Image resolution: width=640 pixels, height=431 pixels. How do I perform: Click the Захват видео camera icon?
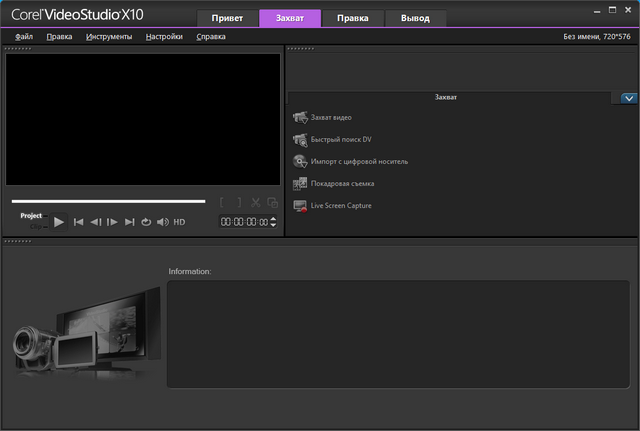point(300,118)
